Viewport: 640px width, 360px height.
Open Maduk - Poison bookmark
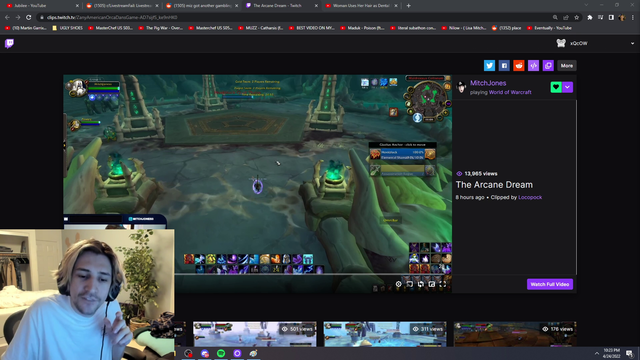tap(362, 28)
